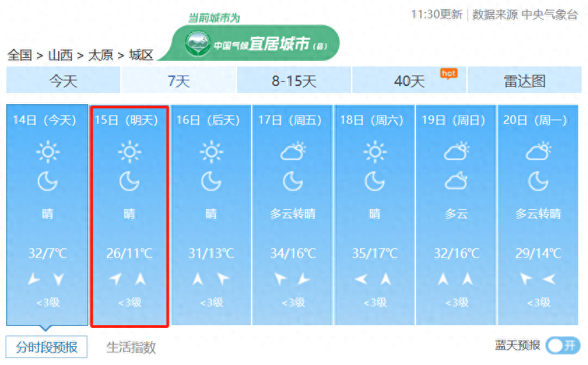588x365 pixels.
Task: Click the 26/11℃ temperature text
Action: point(129,254)
